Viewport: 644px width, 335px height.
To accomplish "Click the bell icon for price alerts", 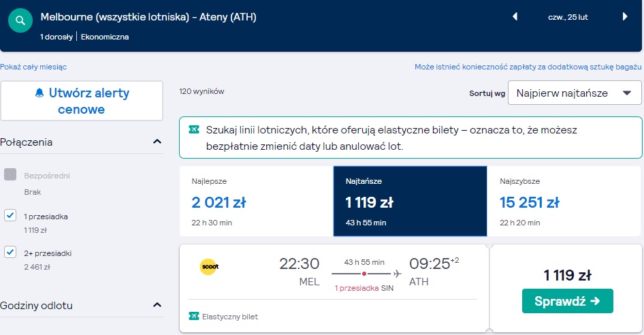I will click(39, 93).
